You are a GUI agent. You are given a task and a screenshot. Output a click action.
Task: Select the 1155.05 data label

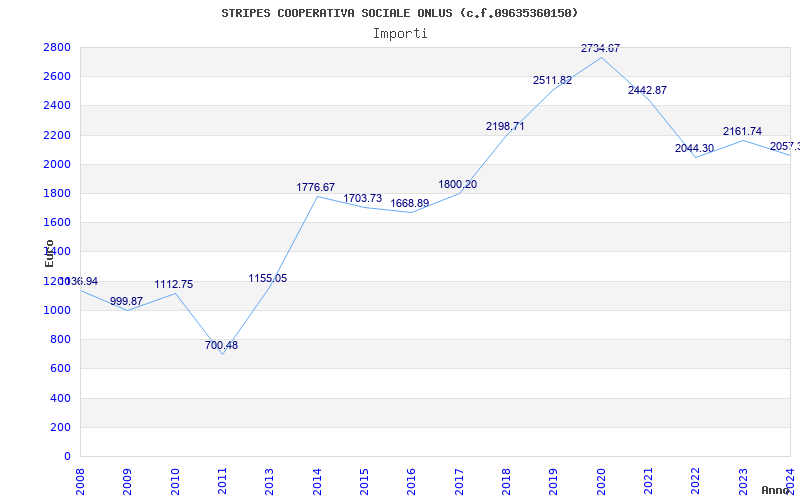point(268,279)
